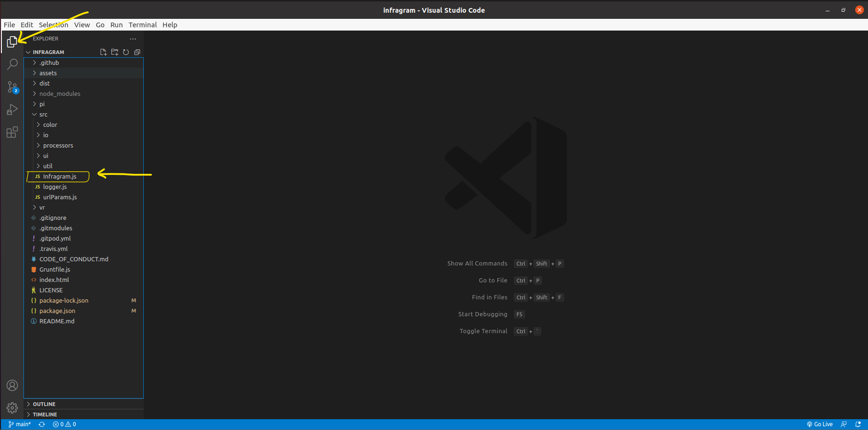Open Source Control view with badge

pos(12,87)
